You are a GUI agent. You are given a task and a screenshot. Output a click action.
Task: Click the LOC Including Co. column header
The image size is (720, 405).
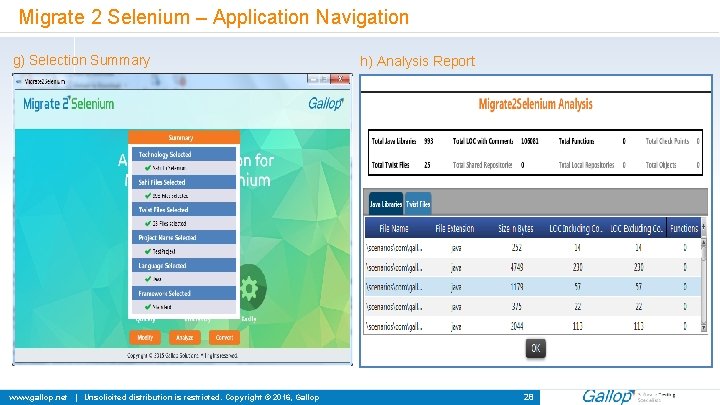tap(576, 228)
